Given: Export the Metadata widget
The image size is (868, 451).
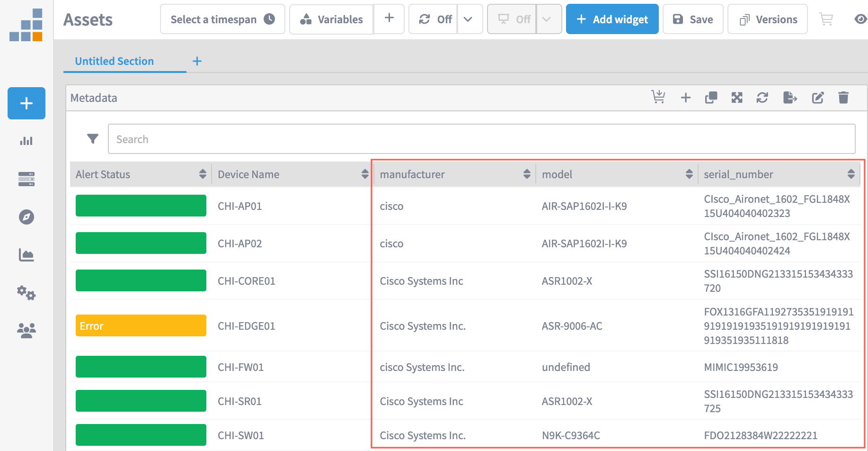Looking at the screenshot, I should pyautogui.click(x=789, y=98).
